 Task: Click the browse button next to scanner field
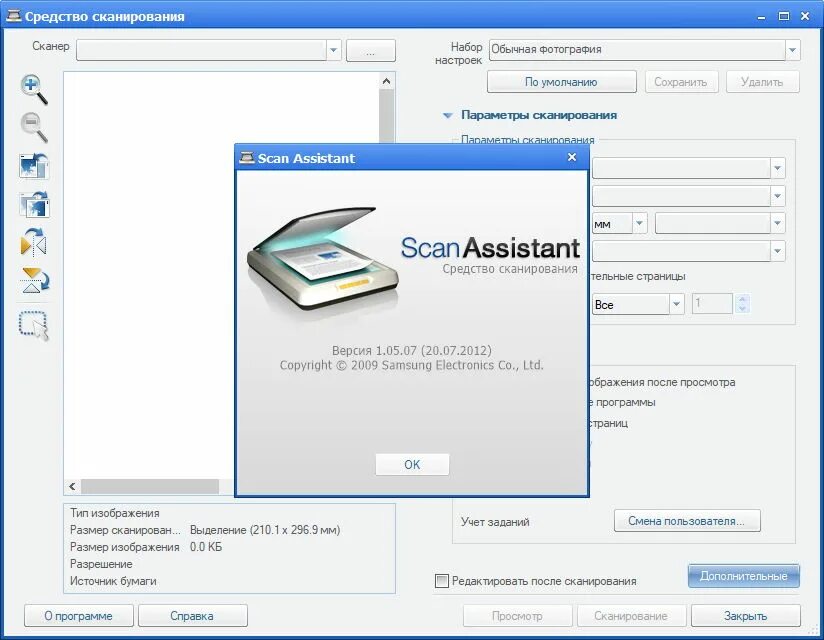click(x=370, y=51)
